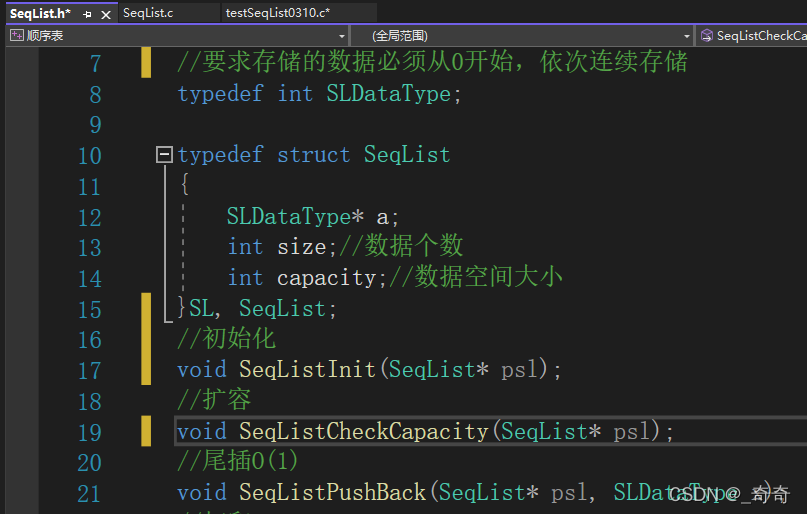Switch to the SeqList.c tab

click(x=148, y=13)
